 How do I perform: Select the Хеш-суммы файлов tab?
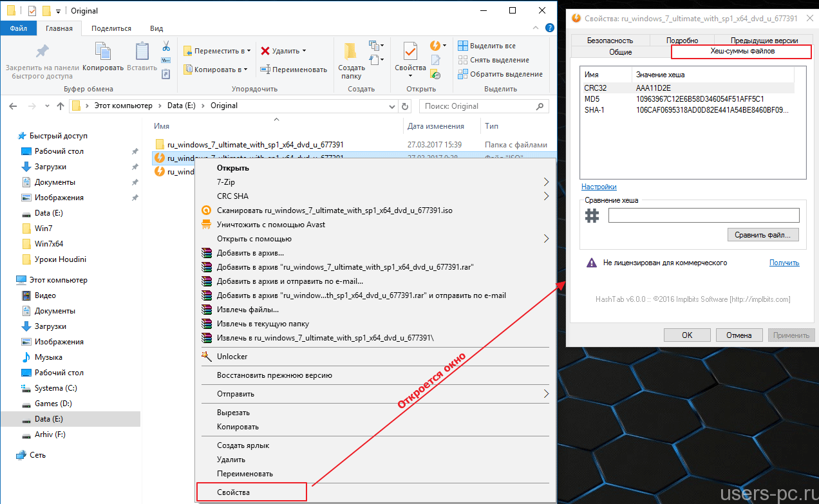coord(742,51)
